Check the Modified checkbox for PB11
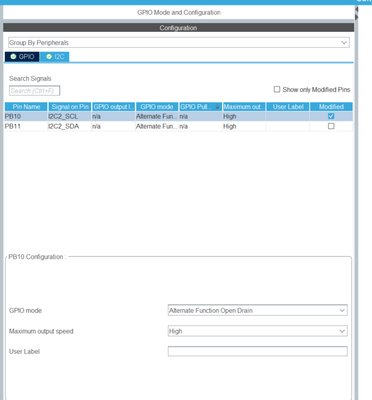The image size is (372, 400). (331, 126)
